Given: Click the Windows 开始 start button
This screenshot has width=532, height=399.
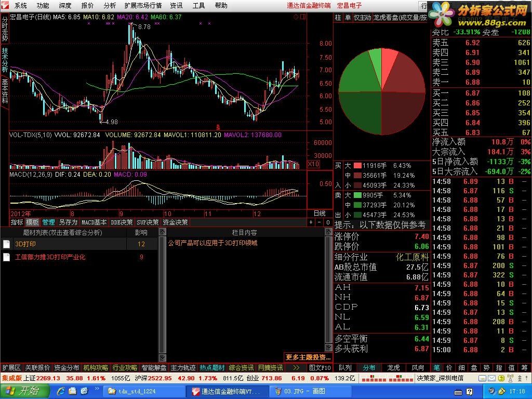Looking at the screenshot, I should tap(24, 391).
